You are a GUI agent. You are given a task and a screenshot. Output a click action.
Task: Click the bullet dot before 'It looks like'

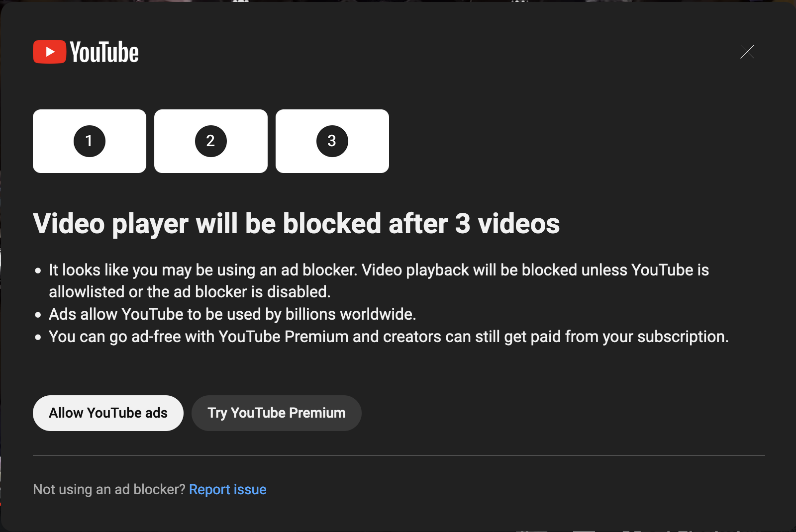point(38,271)
